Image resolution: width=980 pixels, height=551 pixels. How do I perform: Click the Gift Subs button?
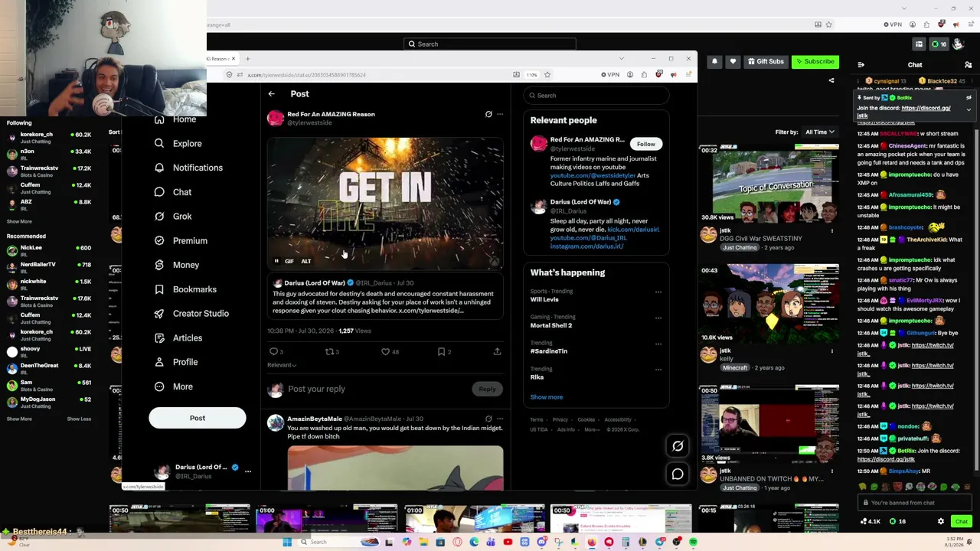point(766,61)
